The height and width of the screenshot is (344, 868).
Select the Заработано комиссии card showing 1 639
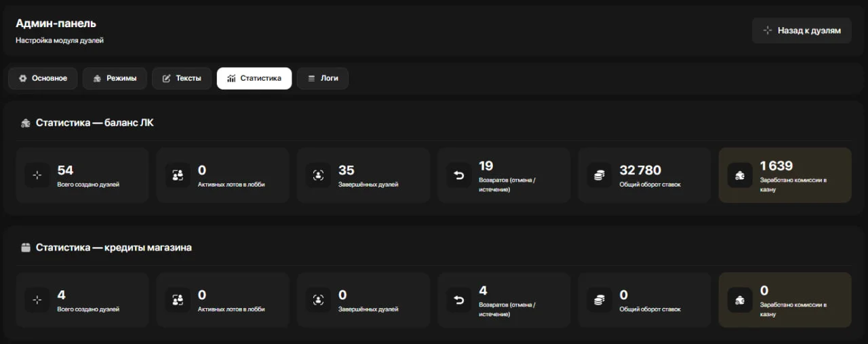pos(785,175)
